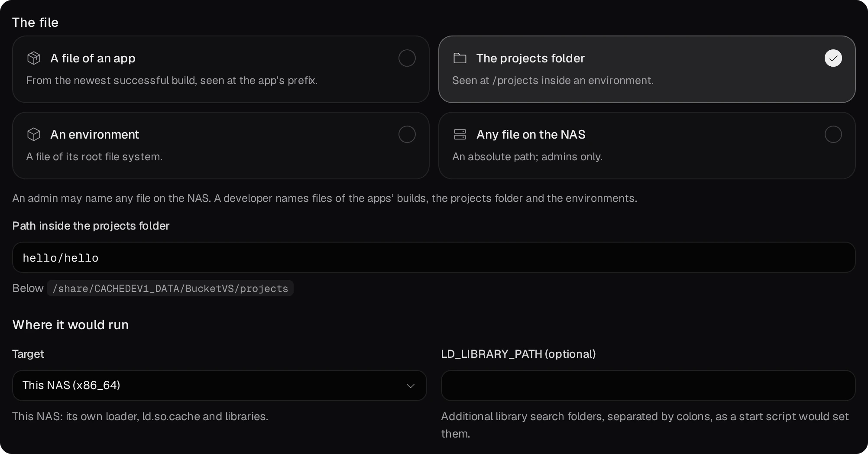The width and height of the screenshot is (868, 454).
Task: Open the Target dropdown showing This NAS (x86_64)
Action: coord(220,386)
